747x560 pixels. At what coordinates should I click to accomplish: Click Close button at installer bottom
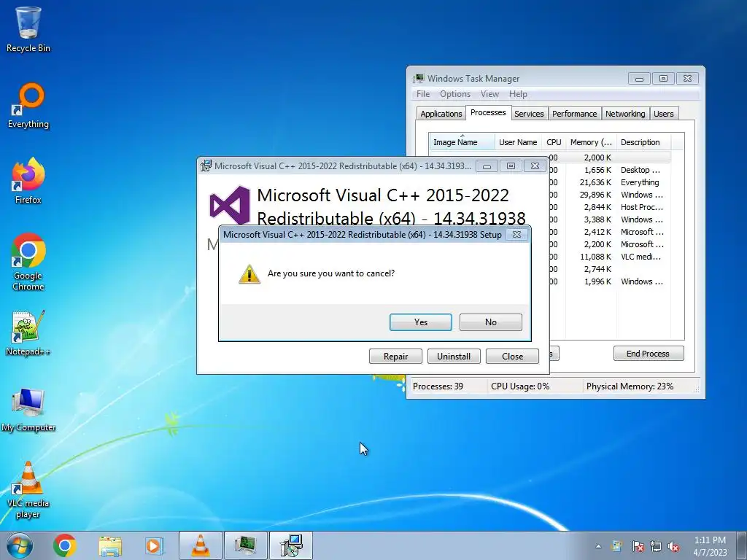tap(512, 356)
